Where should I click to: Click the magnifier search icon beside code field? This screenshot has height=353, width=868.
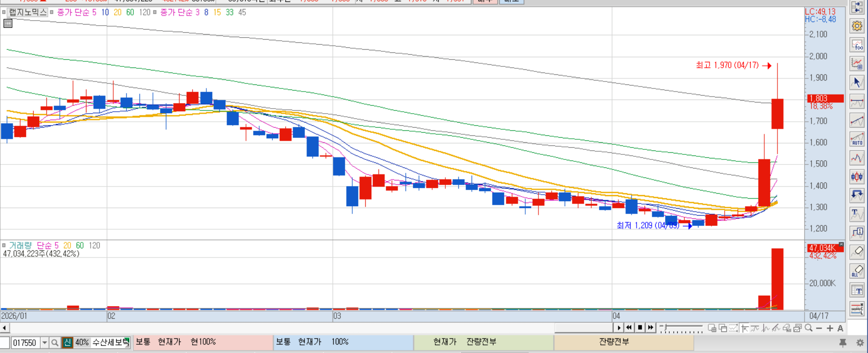point(55,342)
